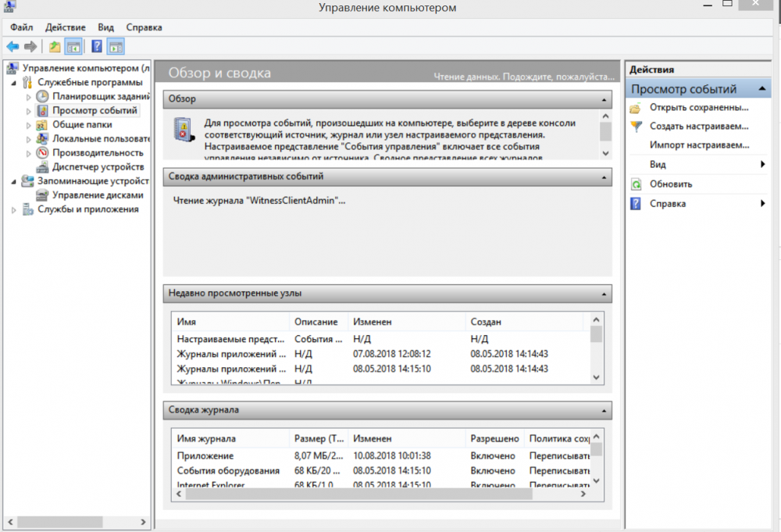Image resolution: width=781 pixels, height=532 pixels.
Task: Click the Up one level folder icon
Action: click(55, 47)
